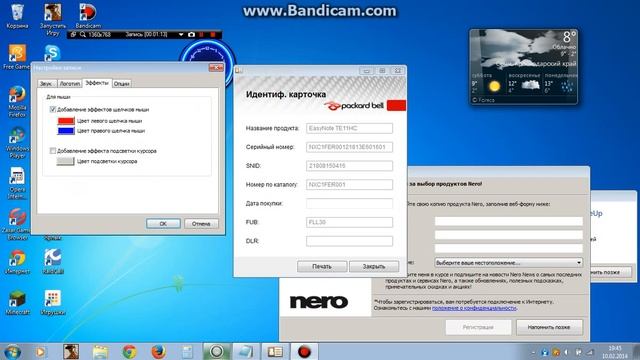Pick the red left-click color swatch
Viewport: 640px width, 360px height.
tap(66, 121)
